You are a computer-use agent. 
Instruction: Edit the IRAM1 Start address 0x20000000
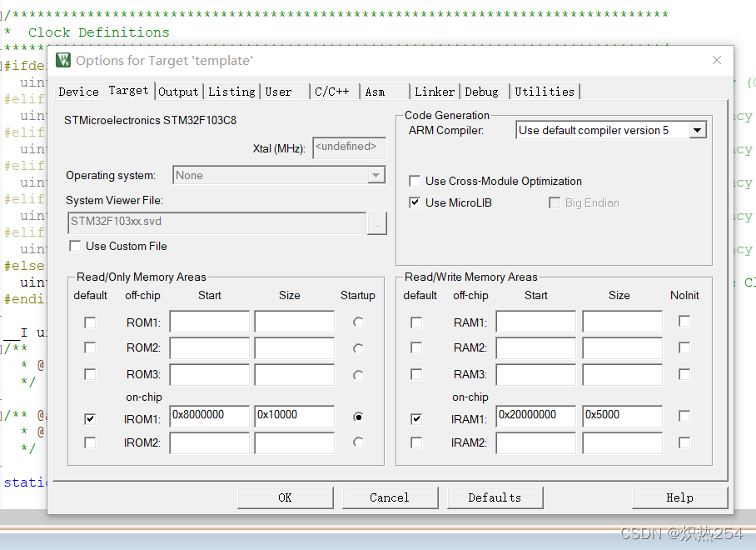pyautogui.click(x=535, y=416)
